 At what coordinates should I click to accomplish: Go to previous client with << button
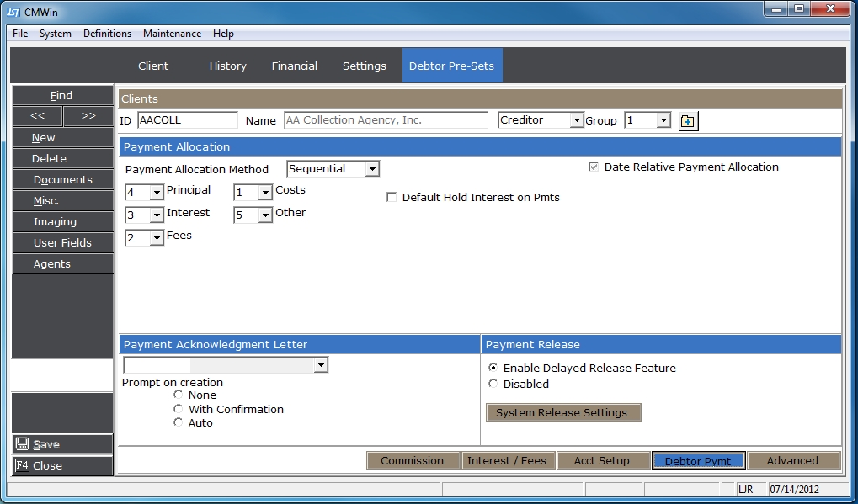click(x=36, y=116)
